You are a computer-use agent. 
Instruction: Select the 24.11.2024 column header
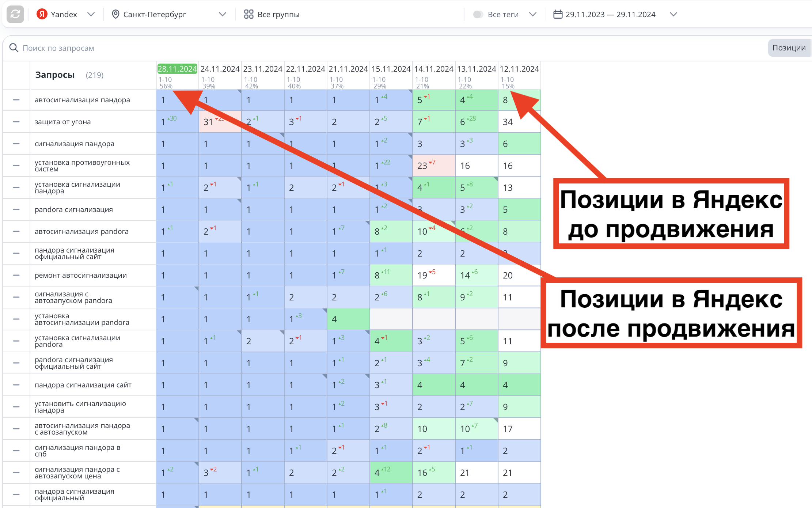pyautogui.click(x=220, y=69)
